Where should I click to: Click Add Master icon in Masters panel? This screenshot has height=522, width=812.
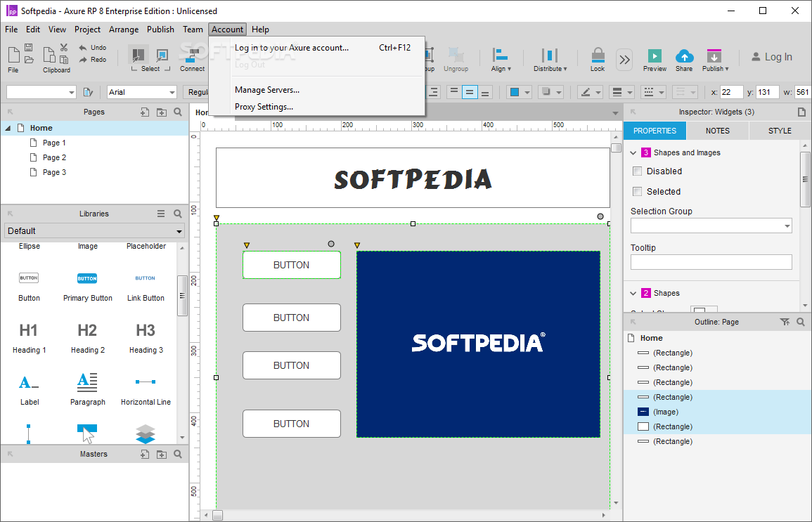145,455
